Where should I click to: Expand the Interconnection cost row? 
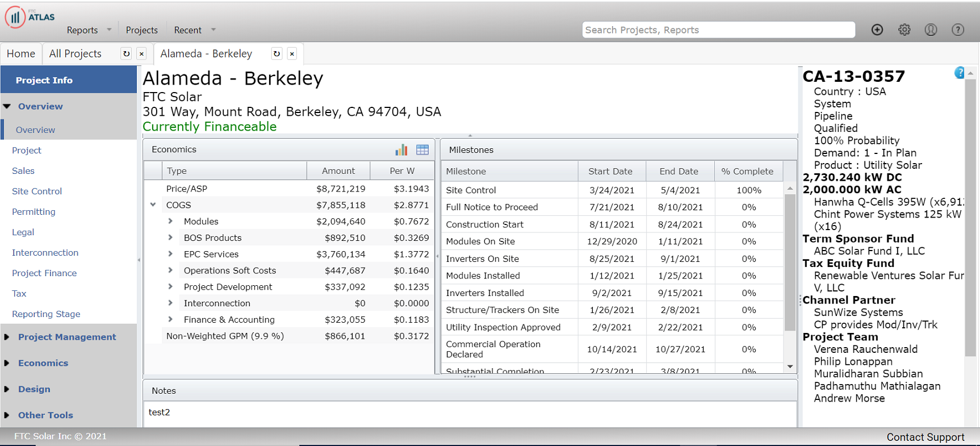tap(170, 303)
